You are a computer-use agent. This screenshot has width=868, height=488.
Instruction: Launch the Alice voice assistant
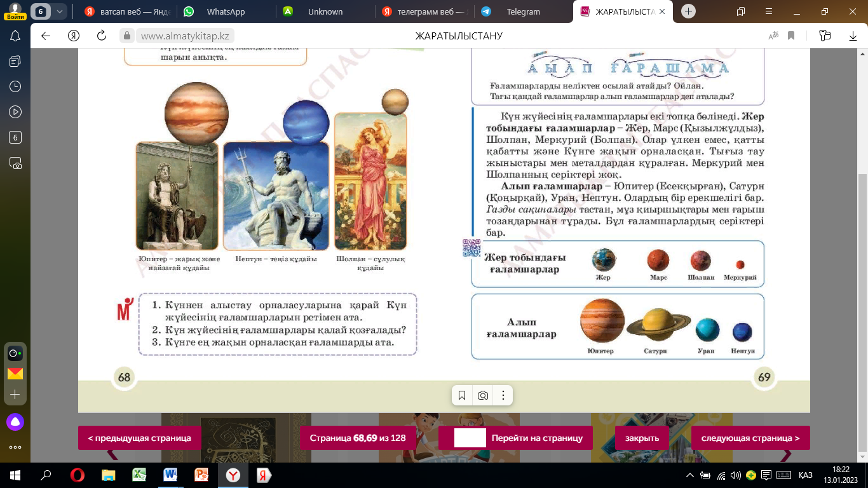pyautogui.click(x=15, y=421)
